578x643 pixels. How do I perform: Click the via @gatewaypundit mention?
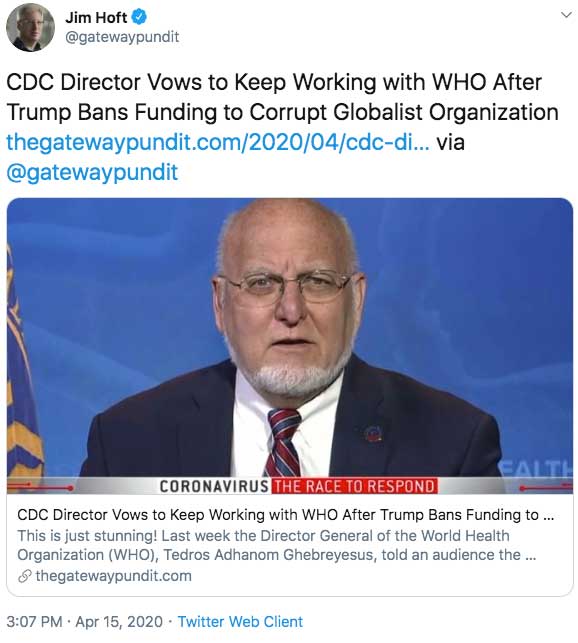[92, 172]
